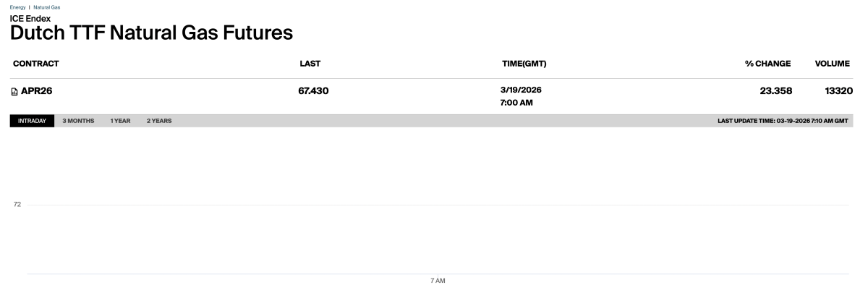Viewport: 868px width, 293px height.
Task: Click the LAST column header
Action: coord(310,64)
